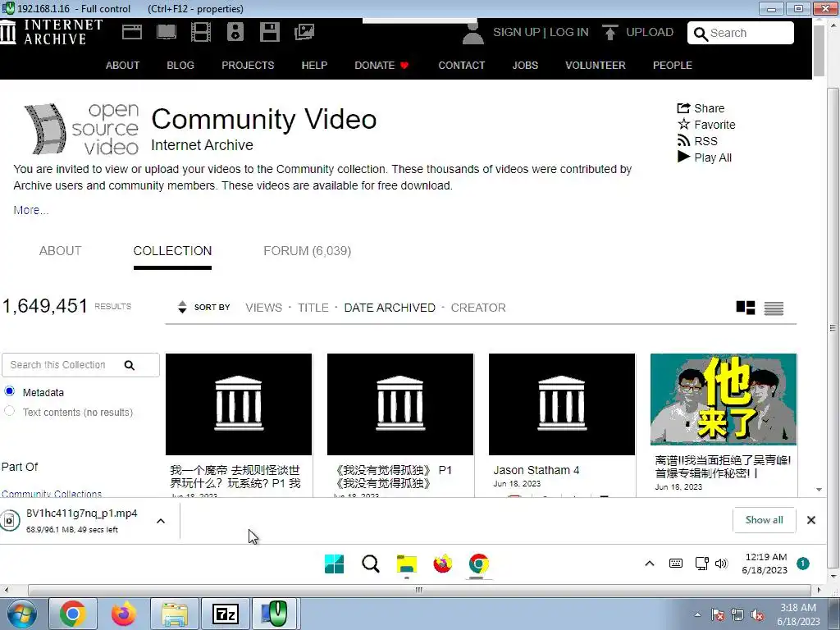Expand the remote system tray hidden icons chevron
This screenshot has height=630, width=840.
click(x=650, y=564)
